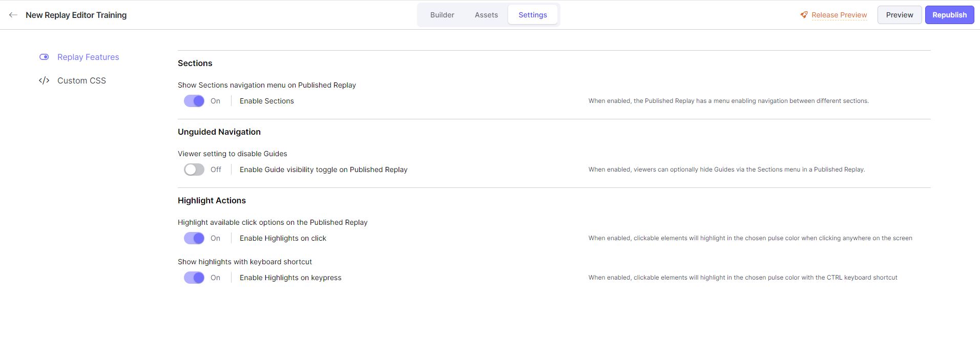Click the Highlight Actions heading

click(x=212, y=200)
